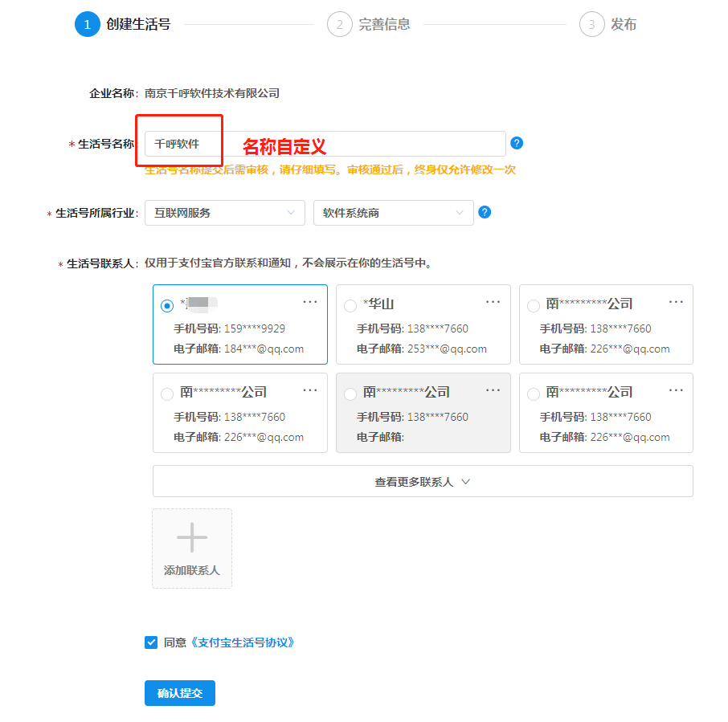Screen dimensions: 728x722
Task: Open more options on the 226***@qq.com card in the second row, right
Action: pos(676,390)
